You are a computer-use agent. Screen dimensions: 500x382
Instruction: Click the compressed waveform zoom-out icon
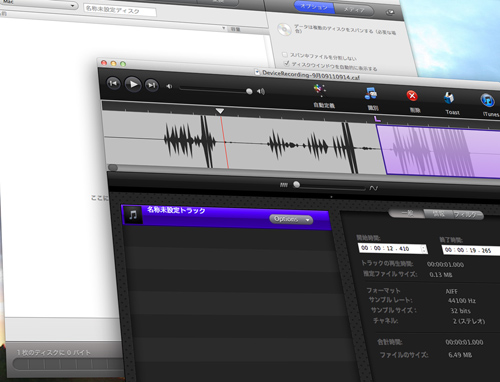(x=284, y=185)
